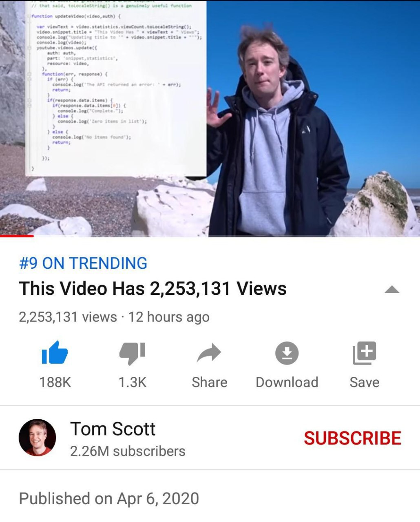Select the Download label
Image resolution: width=420 pixels, height=522 pixels.
click(287, 382)
